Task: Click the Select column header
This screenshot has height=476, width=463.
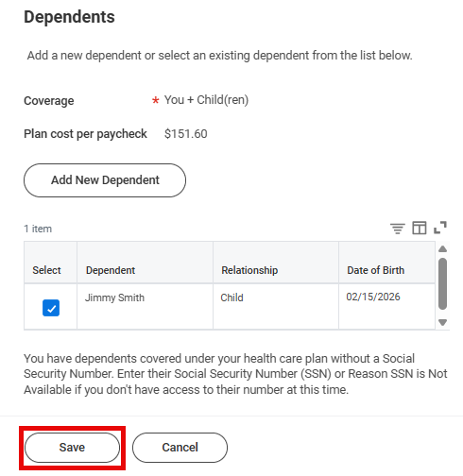Action: coord(50,263)
